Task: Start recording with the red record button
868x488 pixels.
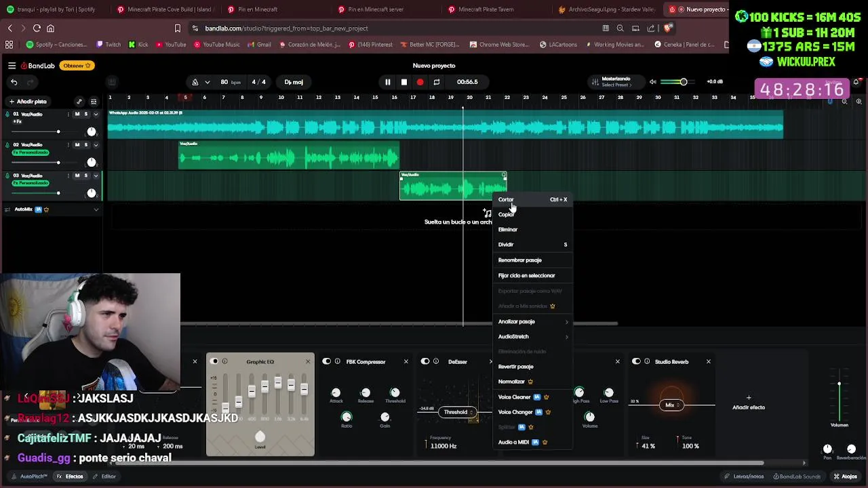Action: pyautogui.click(x=420, y=82)
